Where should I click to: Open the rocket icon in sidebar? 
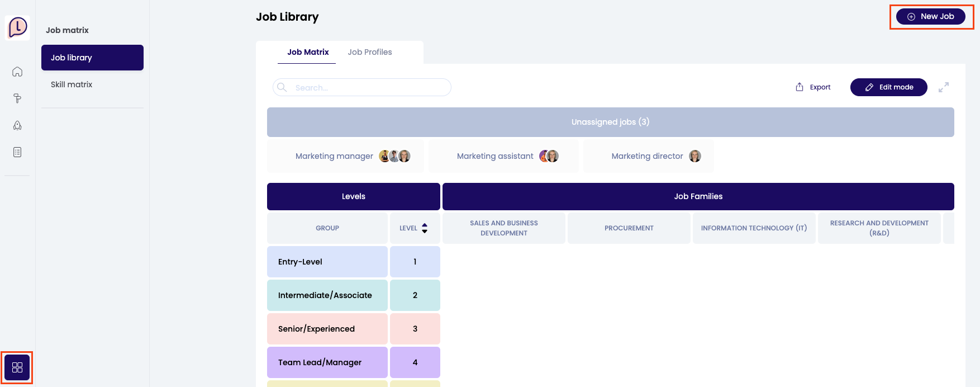[17, 125]
